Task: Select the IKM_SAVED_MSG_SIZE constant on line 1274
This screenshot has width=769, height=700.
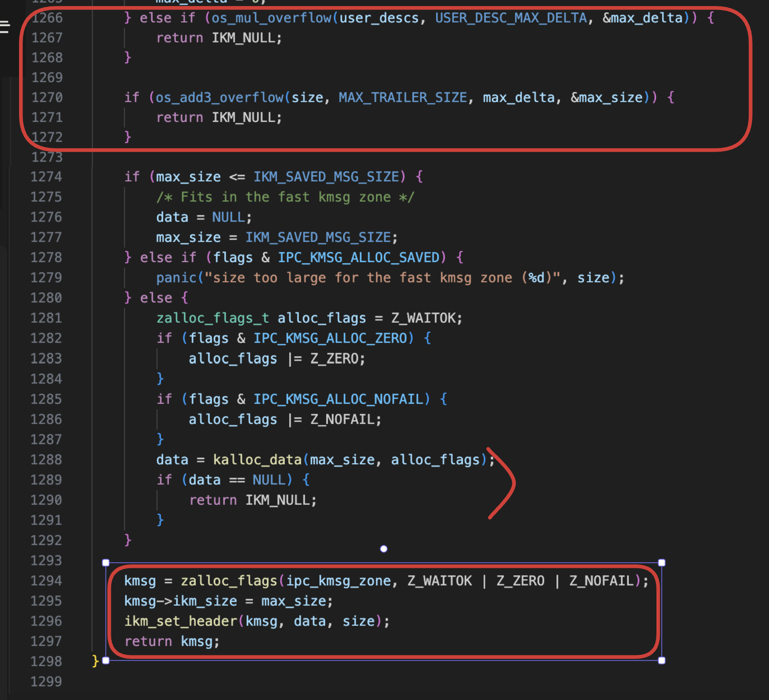Action: [x=327, y=176]
